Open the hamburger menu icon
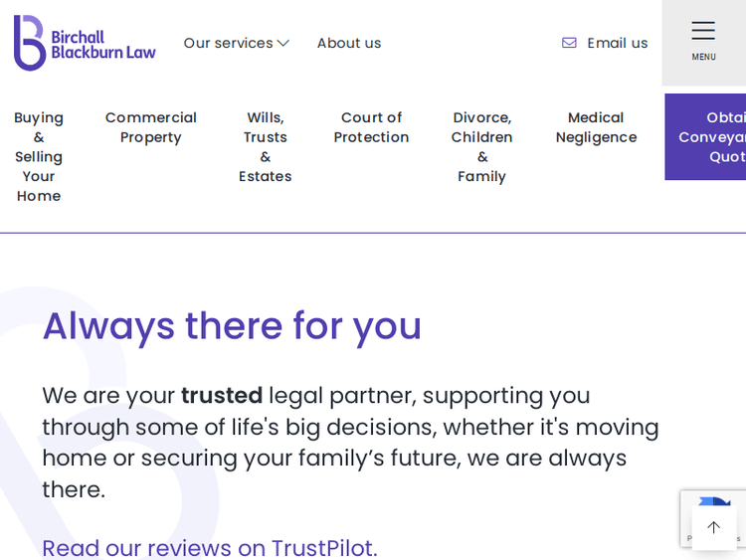The image size is (746, 560). tap(703, 31)
